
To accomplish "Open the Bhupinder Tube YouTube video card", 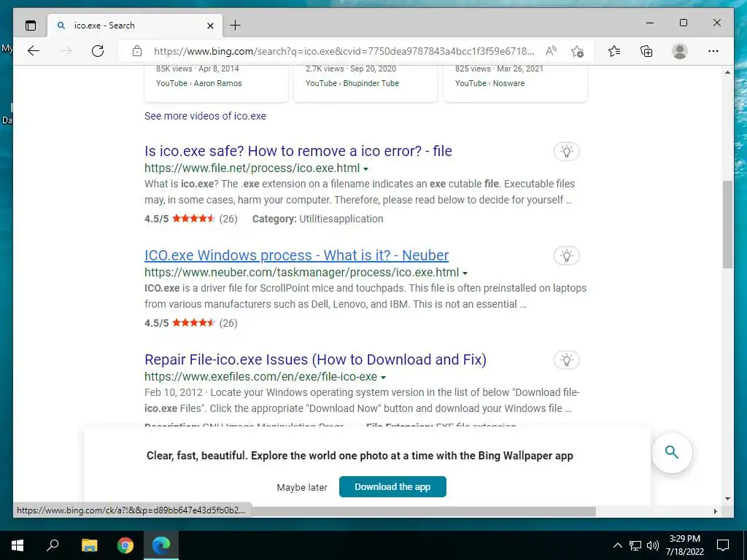I will [366, 83].
